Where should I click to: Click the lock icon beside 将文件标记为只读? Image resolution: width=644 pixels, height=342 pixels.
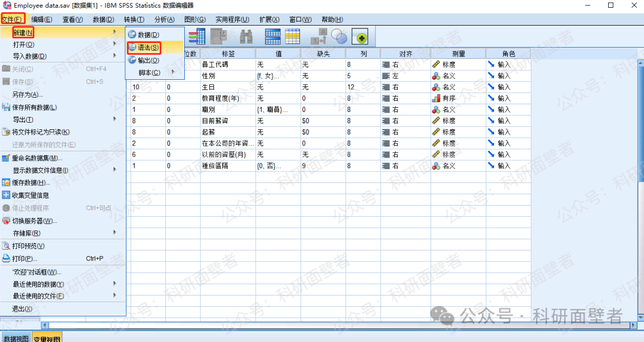pyautogui.click(x=6, y=132)
